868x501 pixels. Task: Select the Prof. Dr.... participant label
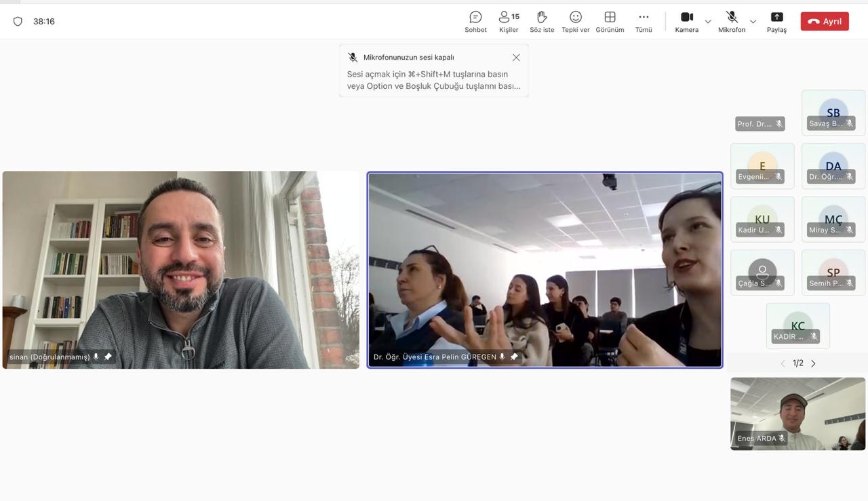(760, 124)
